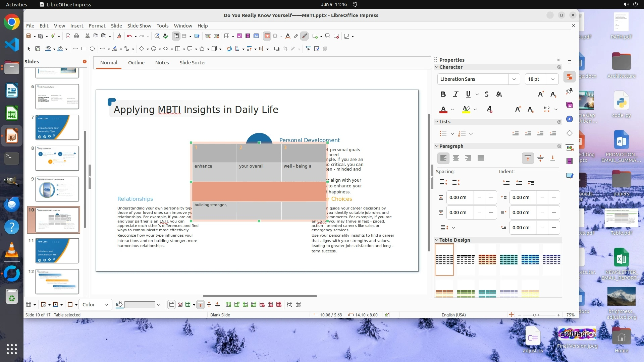The width and height of the screenshot is (644, 362).
Task: Enable center paragraph alignment in sidebar
Action: click(x=455, y=158)
